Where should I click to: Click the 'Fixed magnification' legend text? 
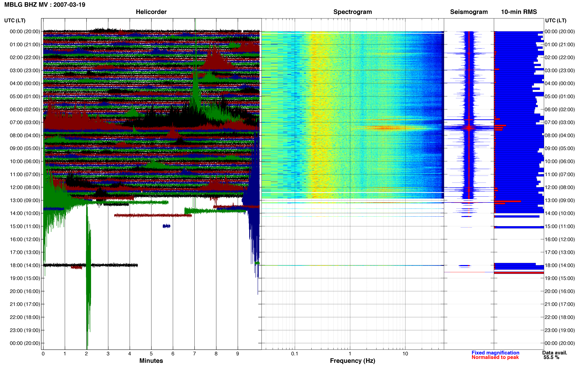pos(495,353)
